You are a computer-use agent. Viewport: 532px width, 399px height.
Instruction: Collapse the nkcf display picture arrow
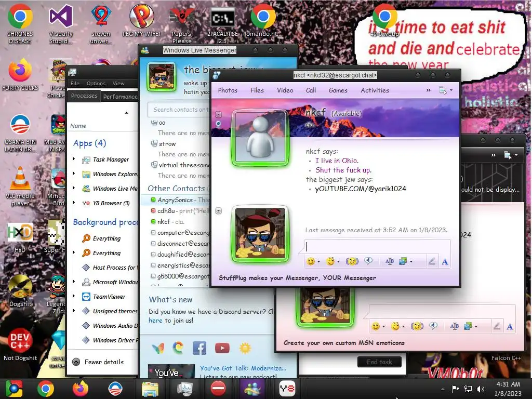tap(219, 114)
